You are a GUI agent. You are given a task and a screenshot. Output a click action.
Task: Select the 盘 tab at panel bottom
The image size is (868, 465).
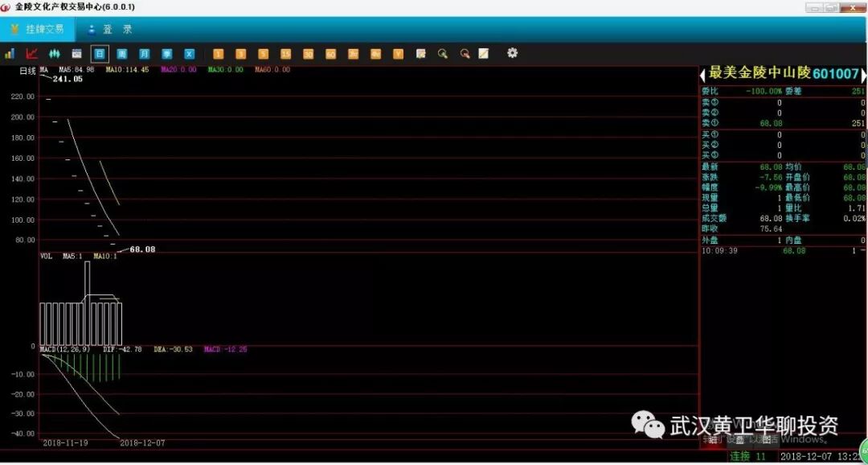[739, 439]
